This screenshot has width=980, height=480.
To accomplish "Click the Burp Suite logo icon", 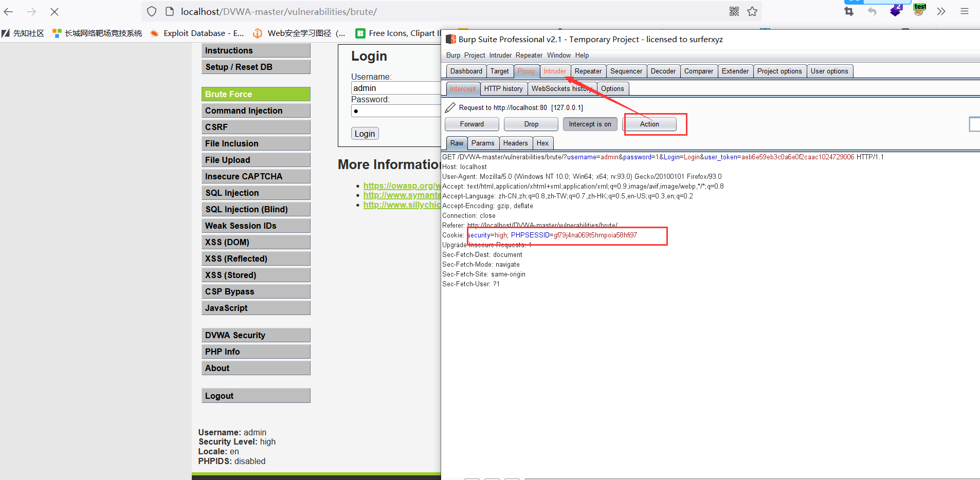I will click(x=451, y=39).
